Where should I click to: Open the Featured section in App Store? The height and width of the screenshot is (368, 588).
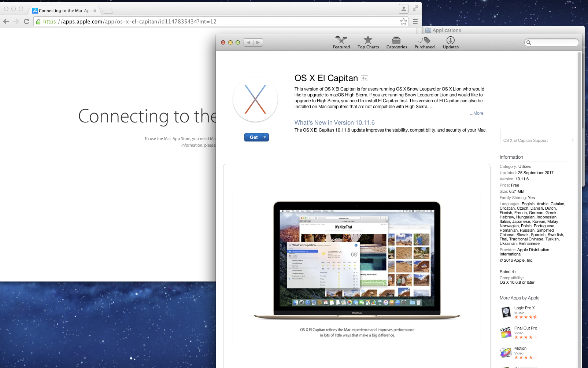point(341,43)
